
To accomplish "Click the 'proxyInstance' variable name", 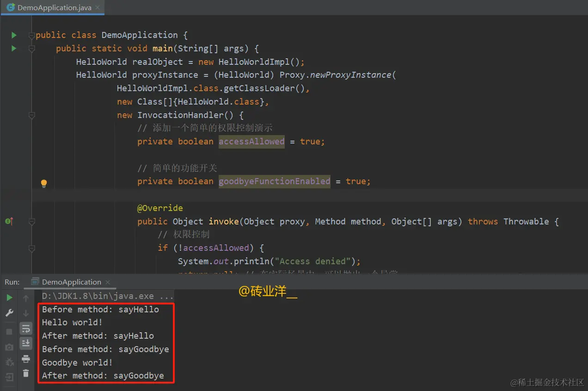I will coord(165,75).
